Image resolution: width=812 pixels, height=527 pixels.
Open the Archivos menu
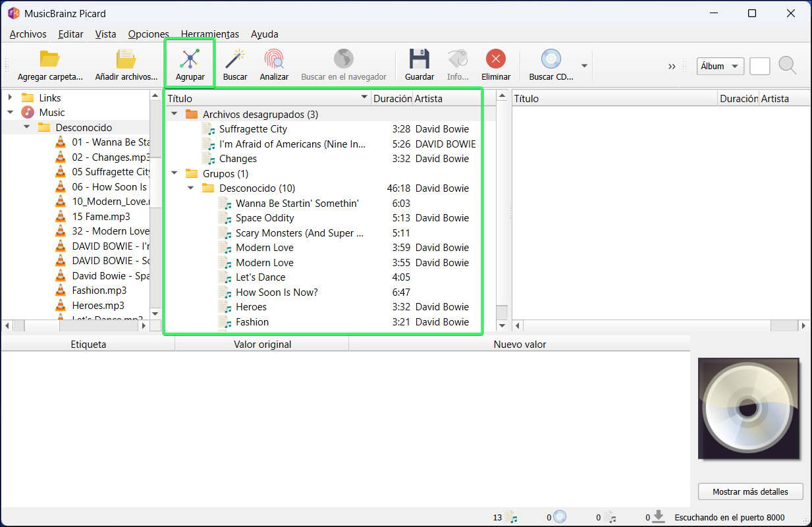28,34
